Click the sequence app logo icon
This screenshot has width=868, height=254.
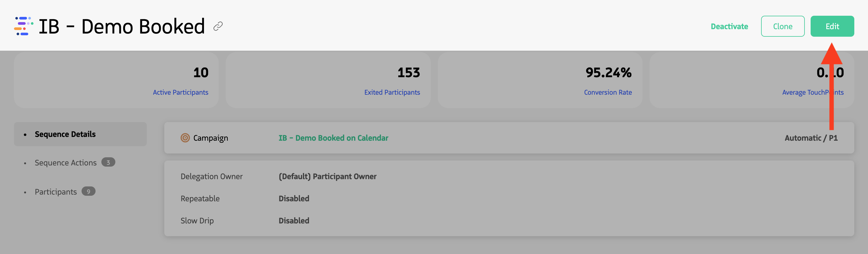(x=23, y=25)
